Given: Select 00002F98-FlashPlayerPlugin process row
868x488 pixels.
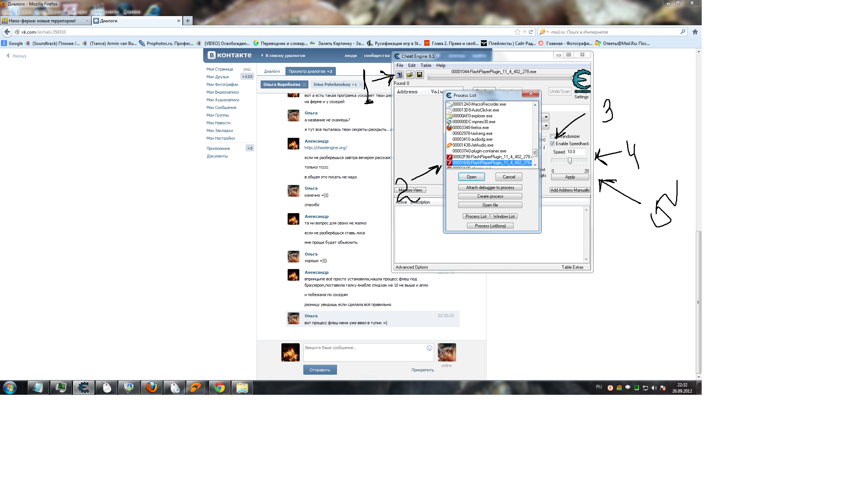Looking at the screenshot, I should (x=489, y=157).
